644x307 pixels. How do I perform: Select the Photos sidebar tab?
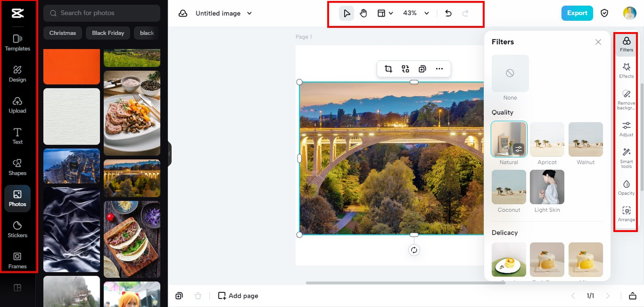(x=17, y=198)
